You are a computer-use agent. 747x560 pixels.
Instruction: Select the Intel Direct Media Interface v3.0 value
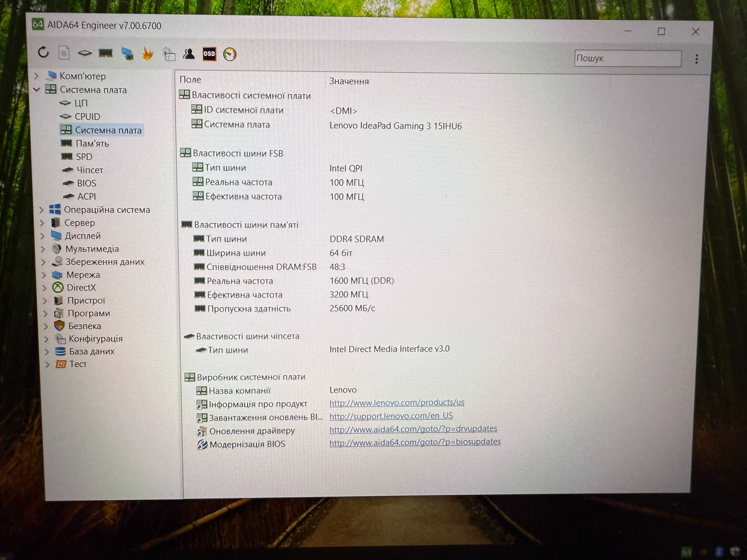click(x=389, y=349)
